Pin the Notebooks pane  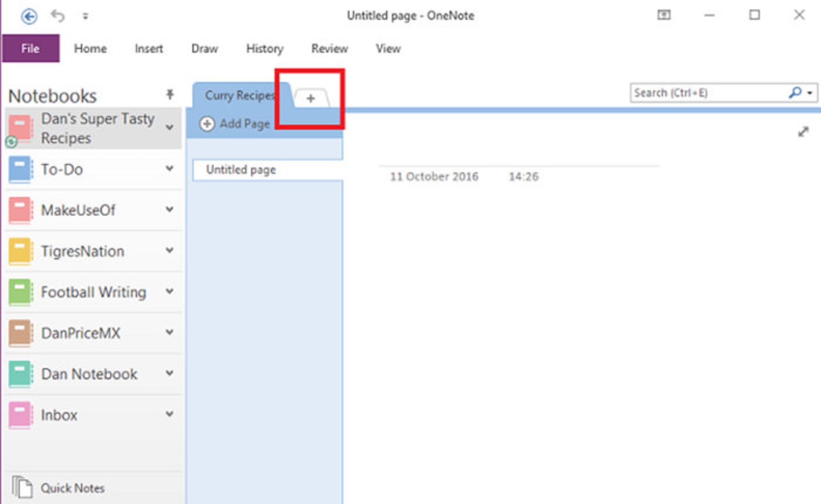click(170, 94)
